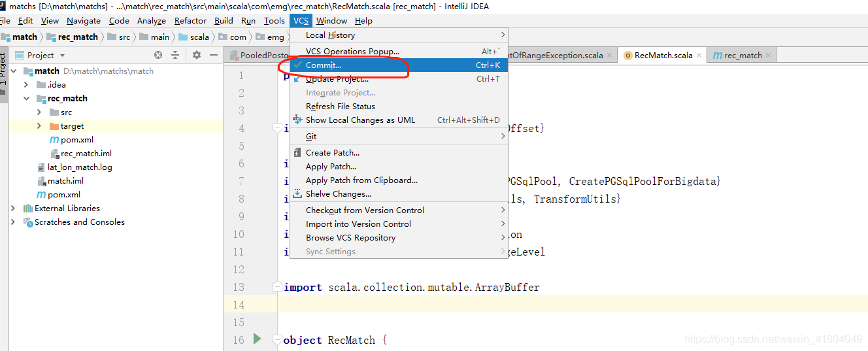Viewport: 868px width, 351px height.
Task: Switch to the rec_match Maven tab
Action: (742, 56)
